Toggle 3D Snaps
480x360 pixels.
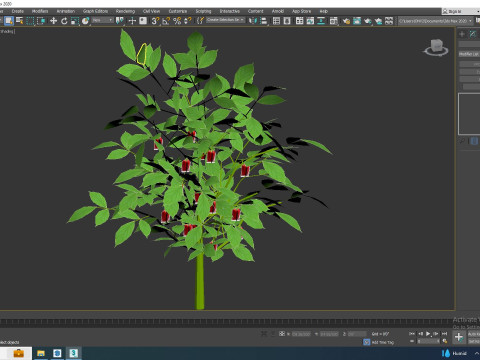tap(155, 21)
